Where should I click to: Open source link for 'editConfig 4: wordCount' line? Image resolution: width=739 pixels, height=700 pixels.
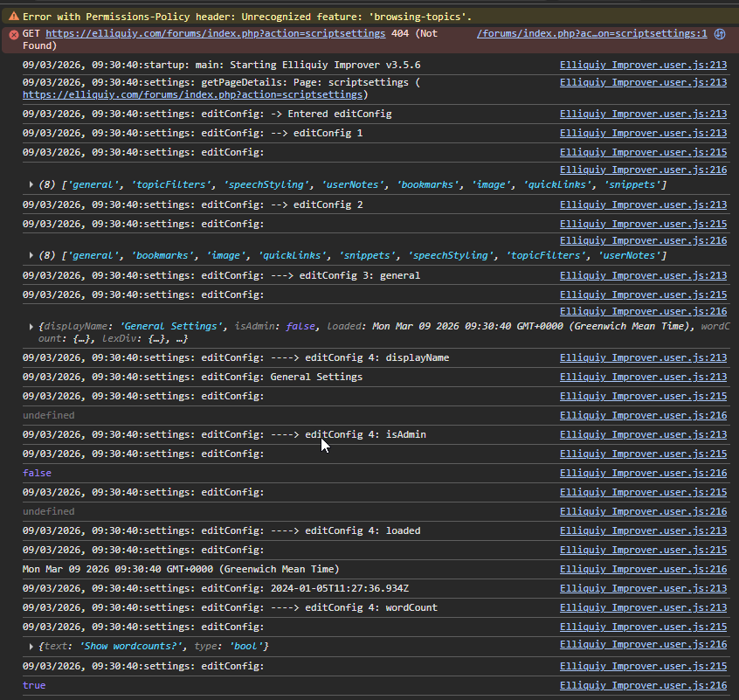(643, 607)
